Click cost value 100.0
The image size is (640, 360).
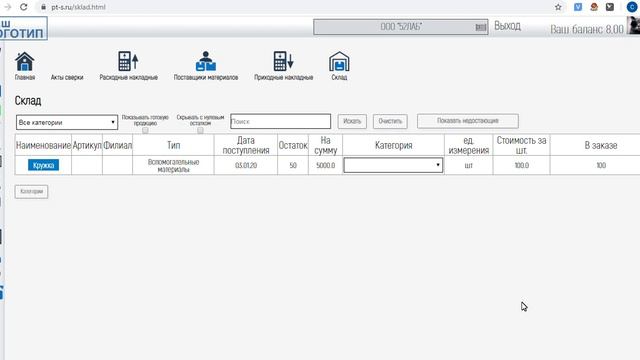point(522,165)
